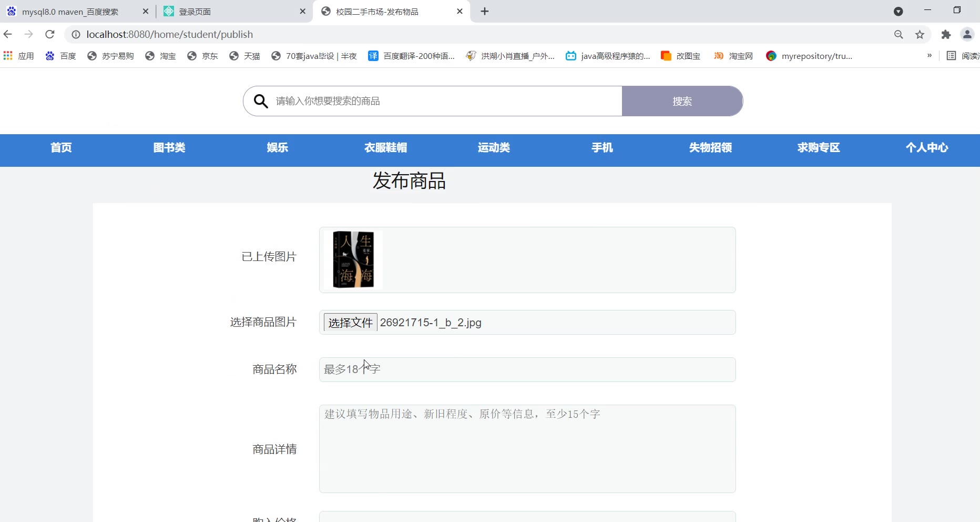Click the browser forward arrow

(29, 34)
